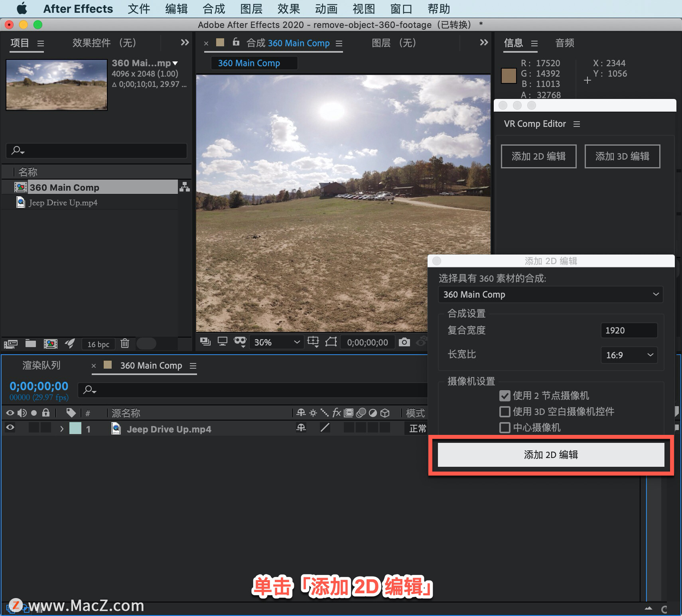Open the Project panel menu icon
The image size is (682, 616).
pos(40,43)
